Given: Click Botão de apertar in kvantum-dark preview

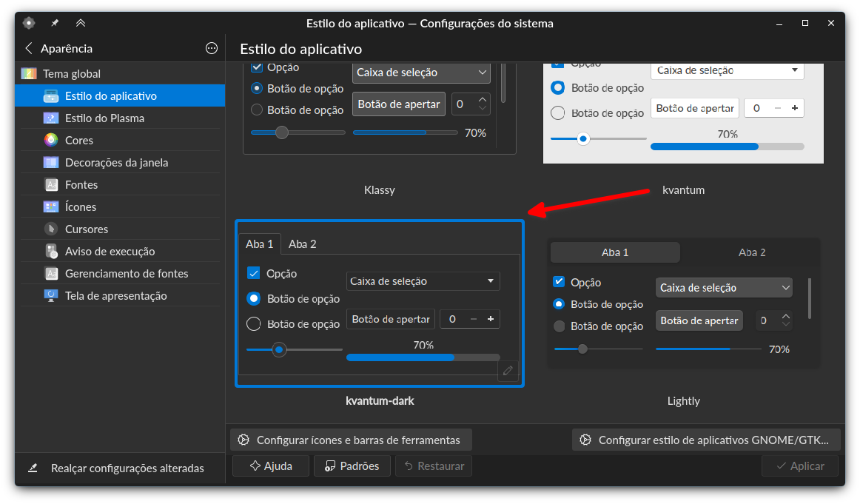Looking at the screenshot, I should (391, 319).
